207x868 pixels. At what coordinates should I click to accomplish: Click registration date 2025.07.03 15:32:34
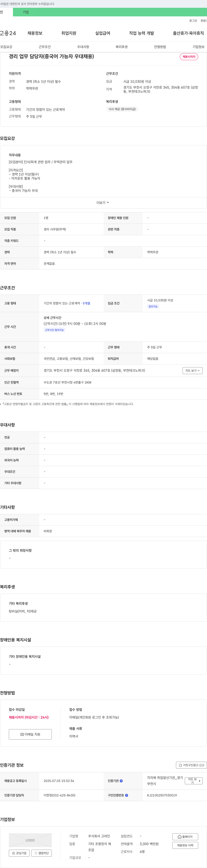59,781
